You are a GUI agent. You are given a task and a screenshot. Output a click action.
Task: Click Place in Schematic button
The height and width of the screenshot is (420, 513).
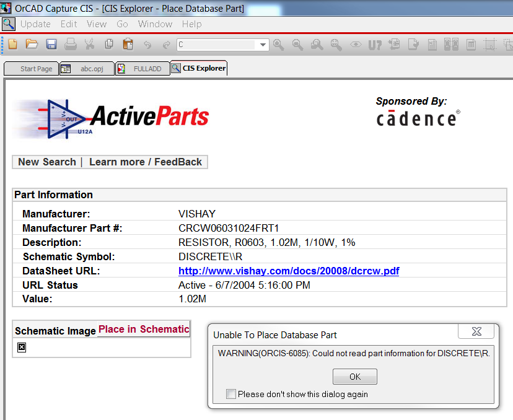pyautogui.click(x=144, y=329)
